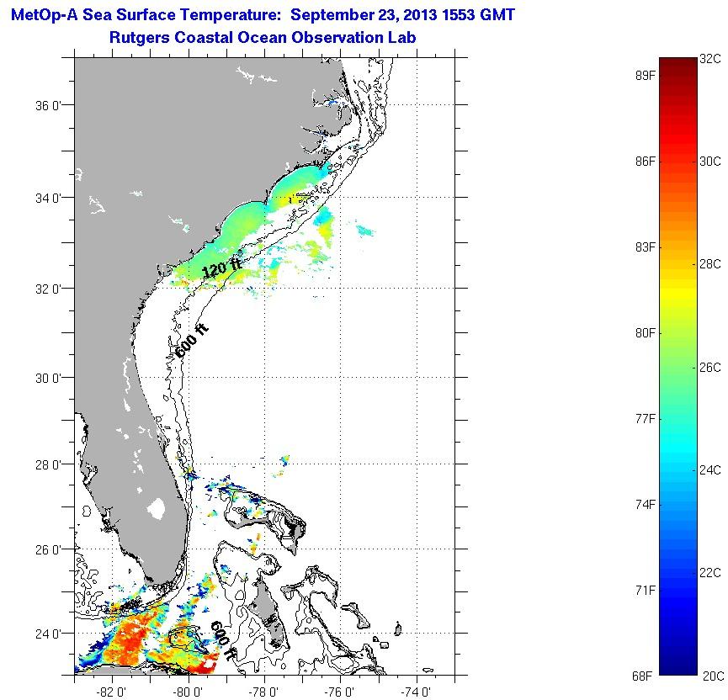Viewport: 728px width, 700px height.
Task: Click the 34 0' latitude label
Action: pyautogui.click(x=48, y=199)
